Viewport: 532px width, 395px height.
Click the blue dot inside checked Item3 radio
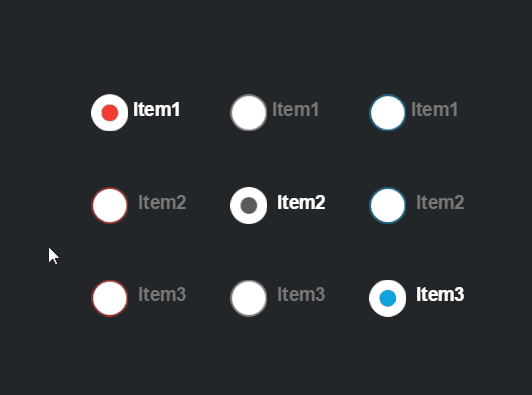pyautogui.click(x=387, y=298)
